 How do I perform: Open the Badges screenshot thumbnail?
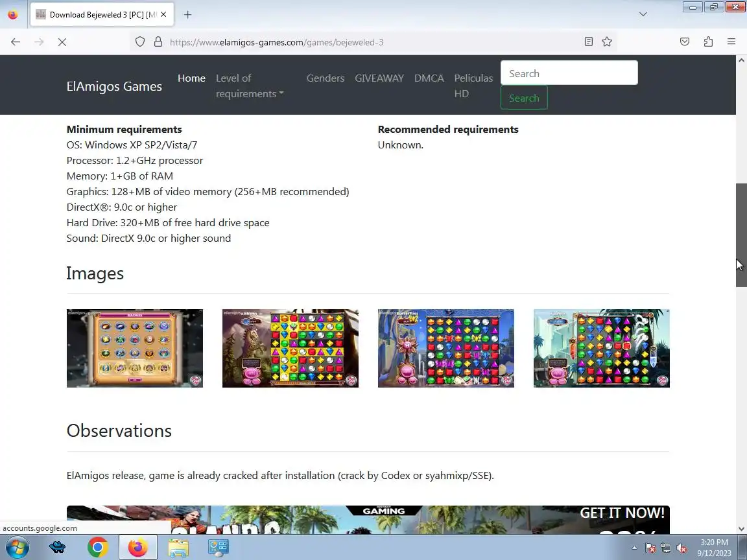click(x=135, y=348)
